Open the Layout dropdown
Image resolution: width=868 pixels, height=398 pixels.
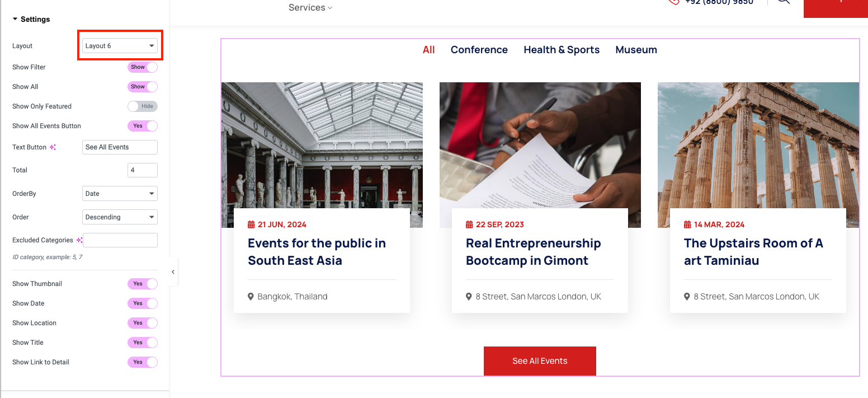click(120, 46)
